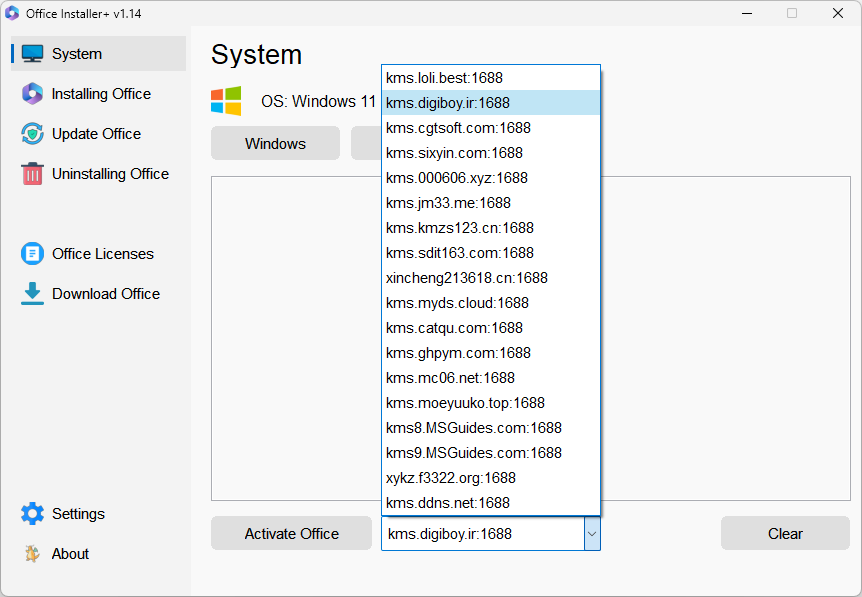862x597 pixels.
Task: Pick xincheng213618.cn:1688 server
Action: [491, 278]
